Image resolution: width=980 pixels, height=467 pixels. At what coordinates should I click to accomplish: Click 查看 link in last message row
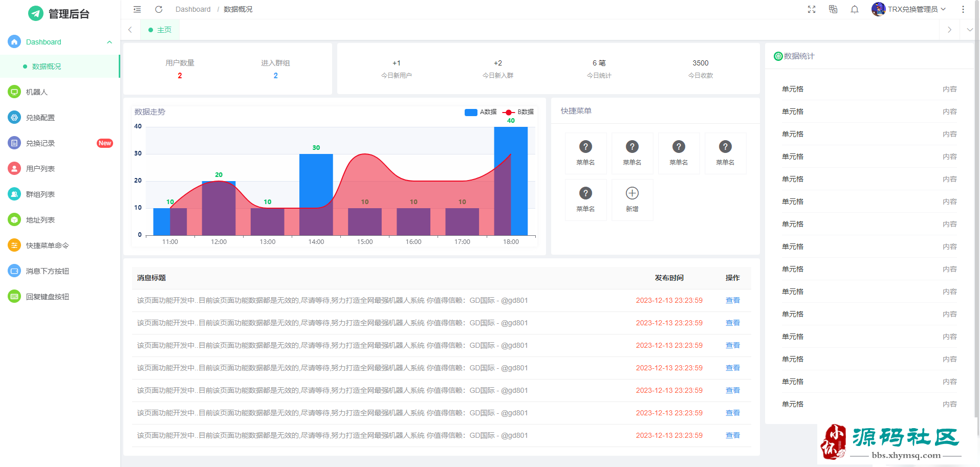(732, 435)
